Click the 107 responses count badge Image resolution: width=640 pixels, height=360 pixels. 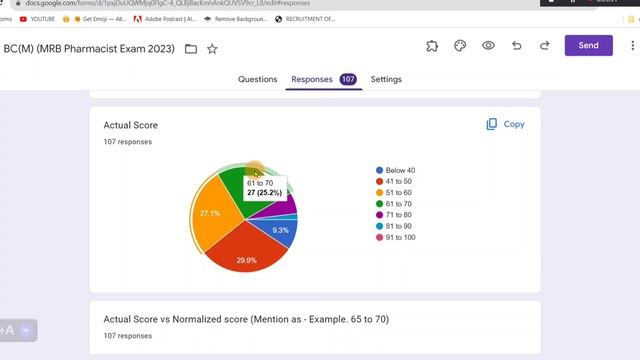[348, 79]
